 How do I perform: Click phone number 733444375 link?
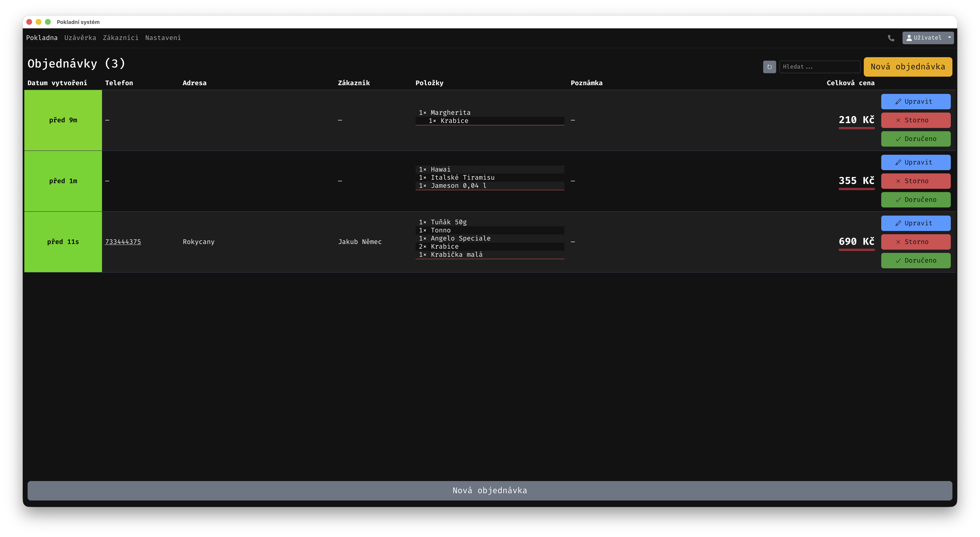pos(123,242)
